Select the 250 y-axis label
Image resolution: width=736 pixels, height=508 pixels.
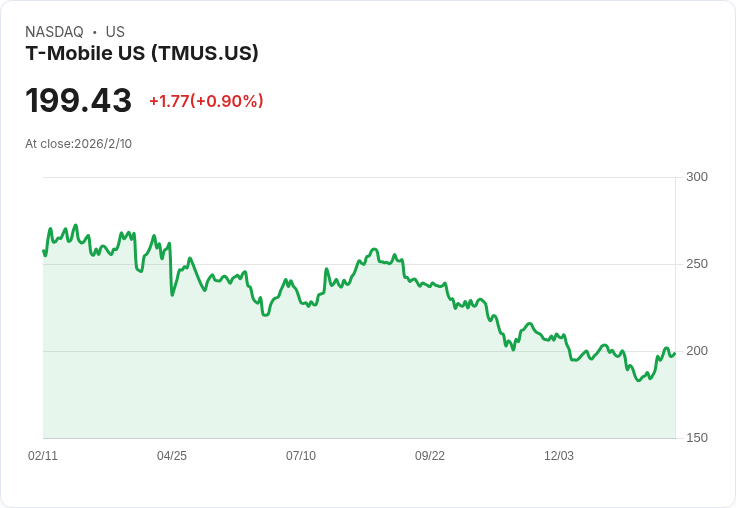(x=697, y=264)
